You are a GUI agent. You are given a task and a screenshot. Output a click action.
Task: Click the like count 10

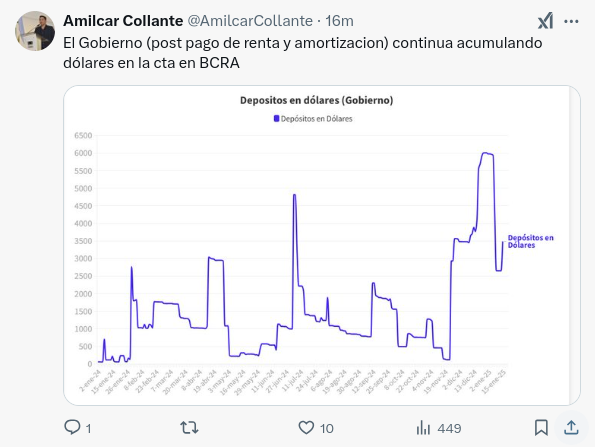[326, 428]
